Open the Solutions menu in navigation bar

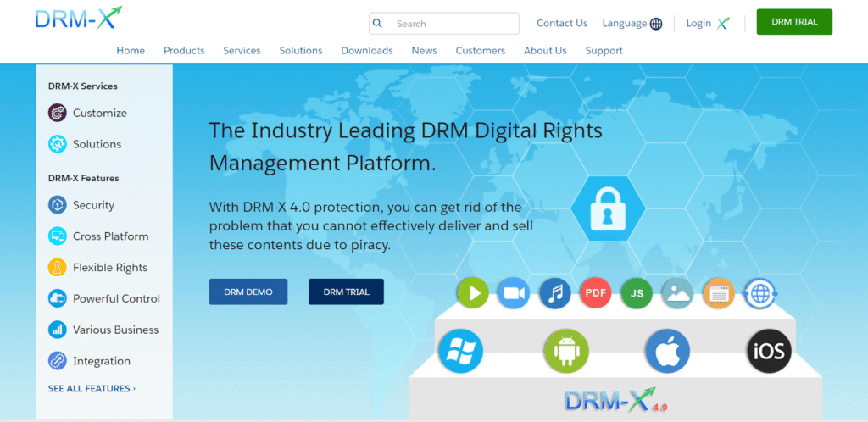tap(301, 50)
